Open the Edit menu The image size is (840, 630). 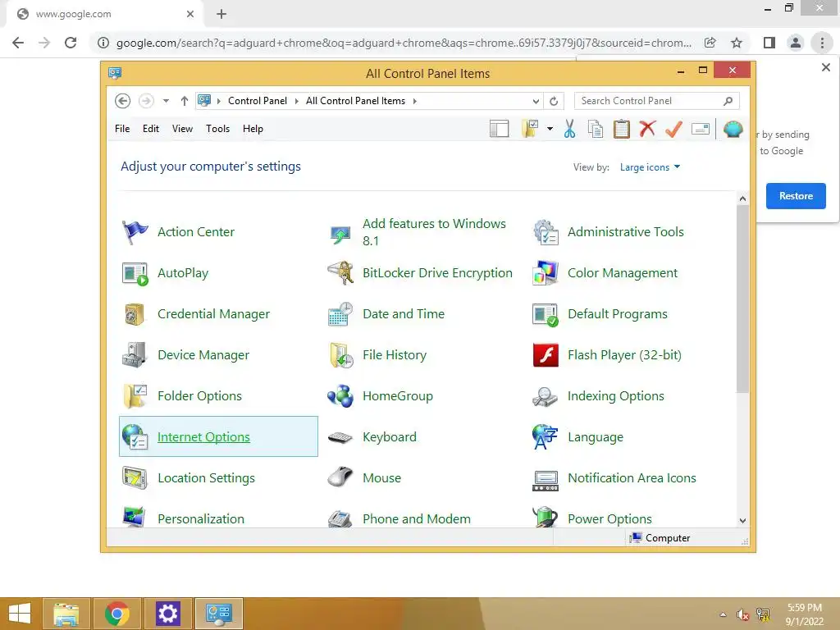[151, 129]
